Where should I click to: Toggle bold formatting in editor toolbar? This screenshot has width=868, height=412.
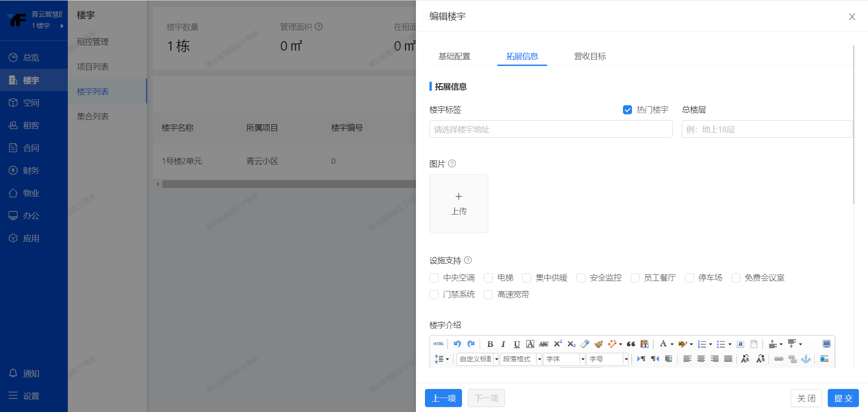point(490,344)
